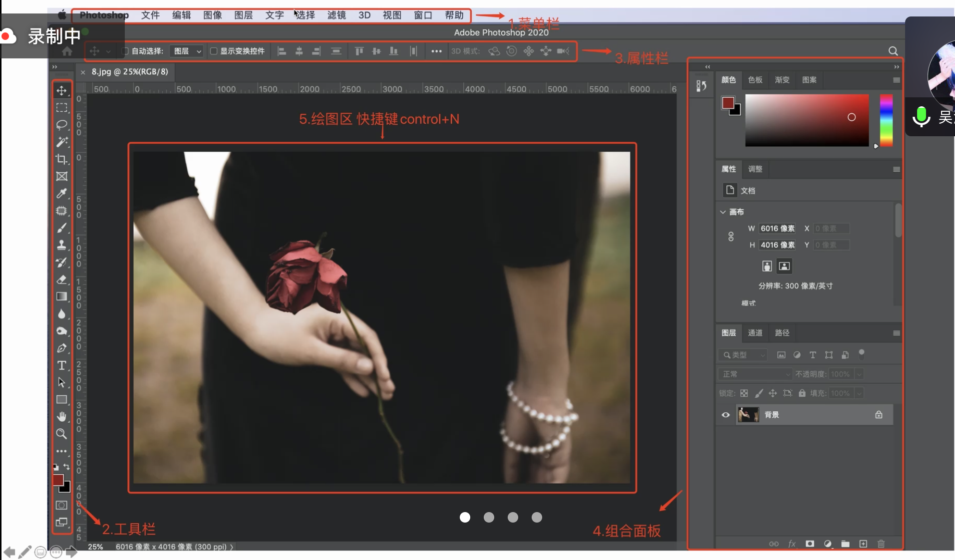Click the delete layer trash icon
The image size is (955, 560).
click(881, 544)
